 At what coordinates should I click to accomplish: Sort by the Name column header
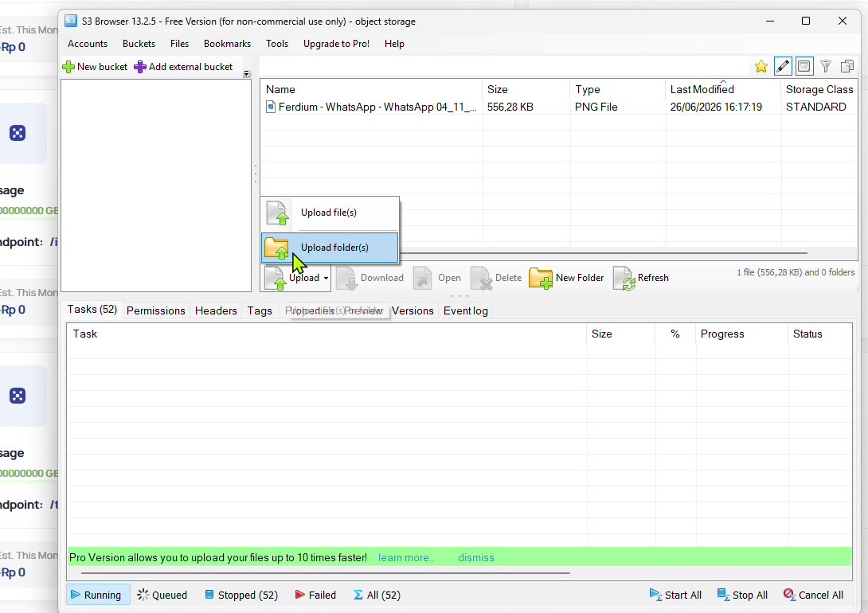(x=371, y=89)
